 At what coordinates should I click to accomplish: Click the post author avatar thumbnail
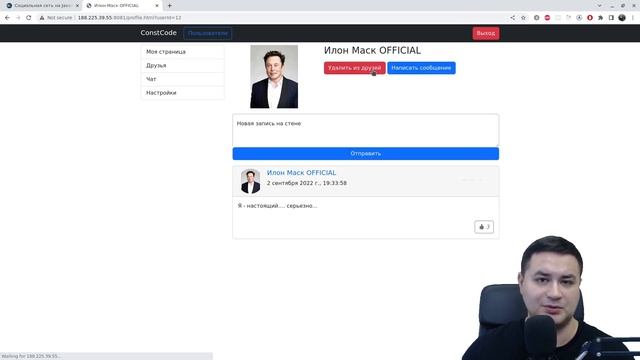pos(251,181)
